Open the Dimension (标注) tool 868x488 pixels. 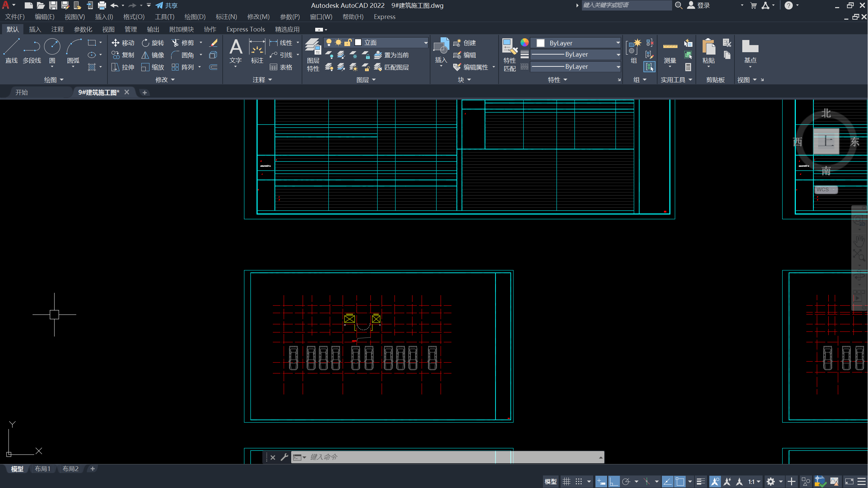tap(257, 51)
